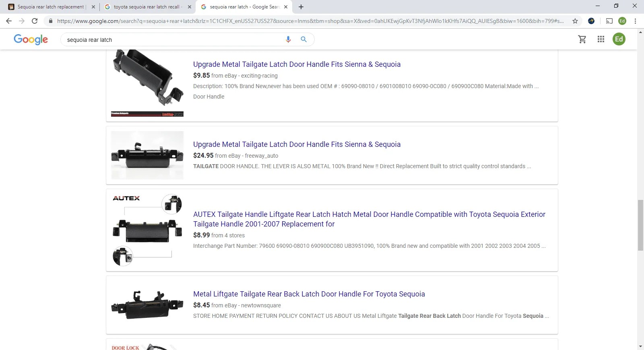Screen dimensions: 644x350
Task: Click the round dark extension icon in toolbar
Action: tap(591, 21)
